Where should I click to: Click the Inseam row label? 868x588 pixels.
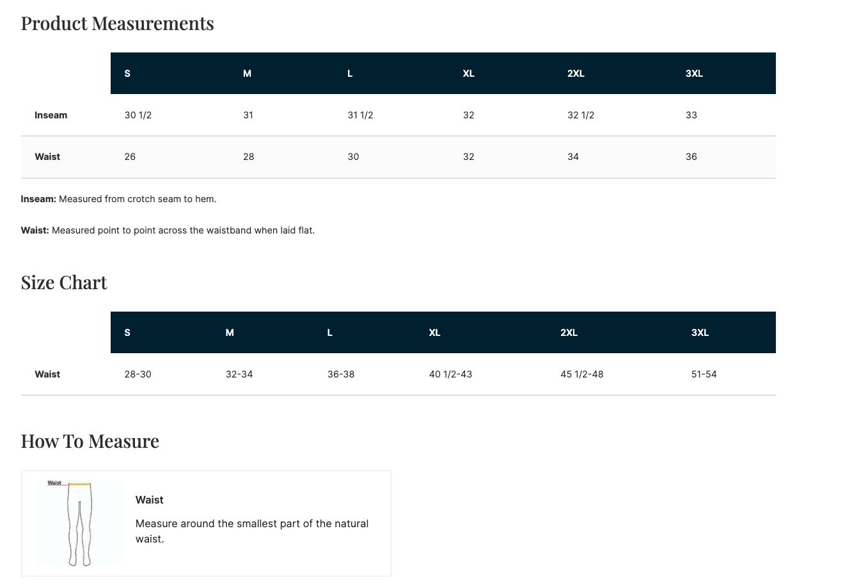51,115
